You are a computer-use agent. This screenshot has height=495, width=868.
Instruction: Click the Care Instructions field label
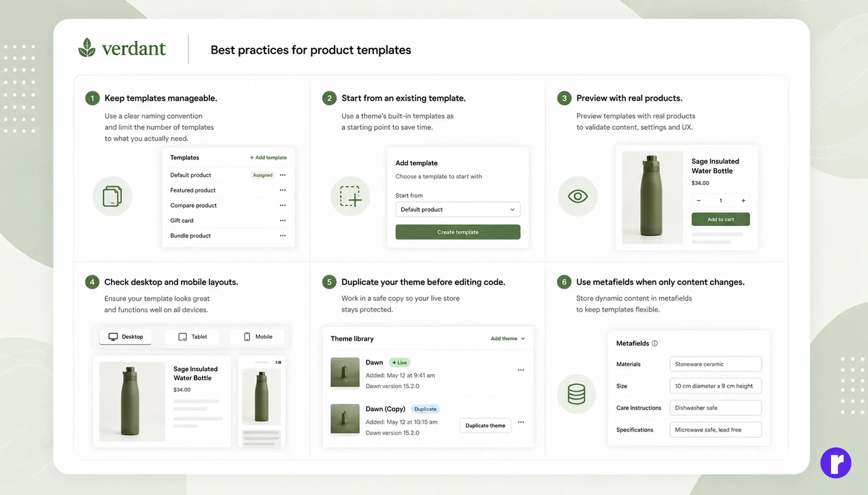[638, 408]
